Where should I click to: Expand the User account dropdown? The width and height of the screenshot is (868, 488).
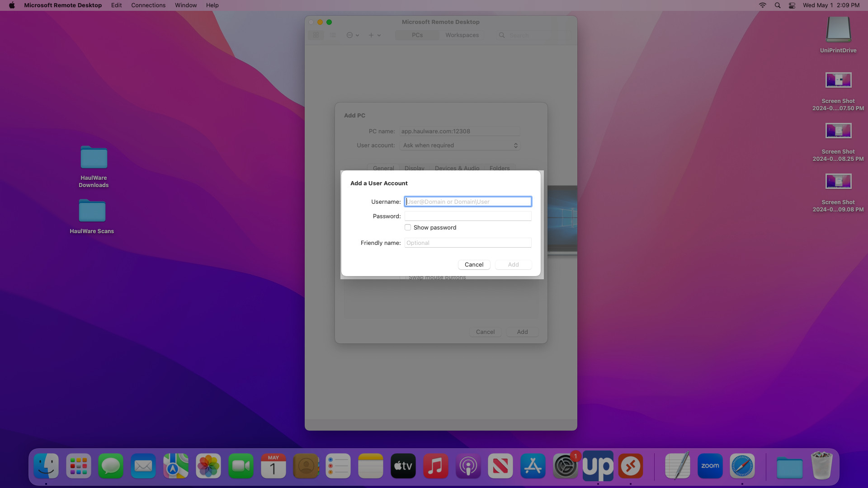(x=460, y=145)
